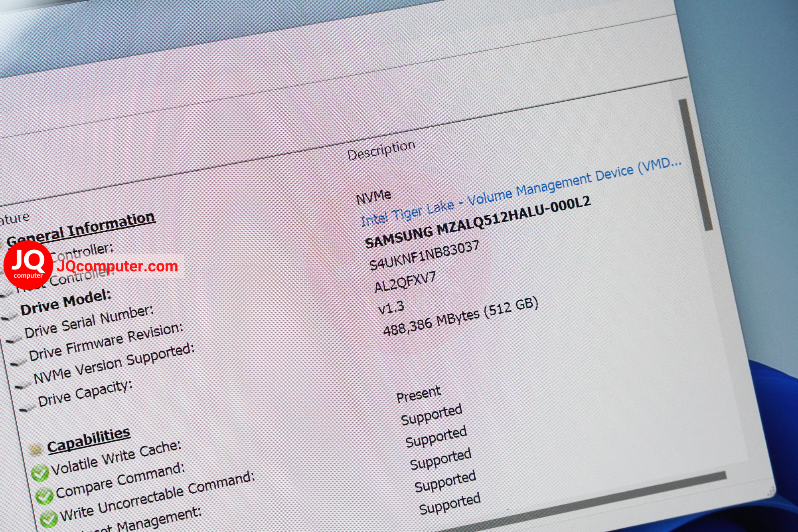
Task: Click the firmware value AL2QFXV7
Action: pyautogui.click(x=405, y=283)
